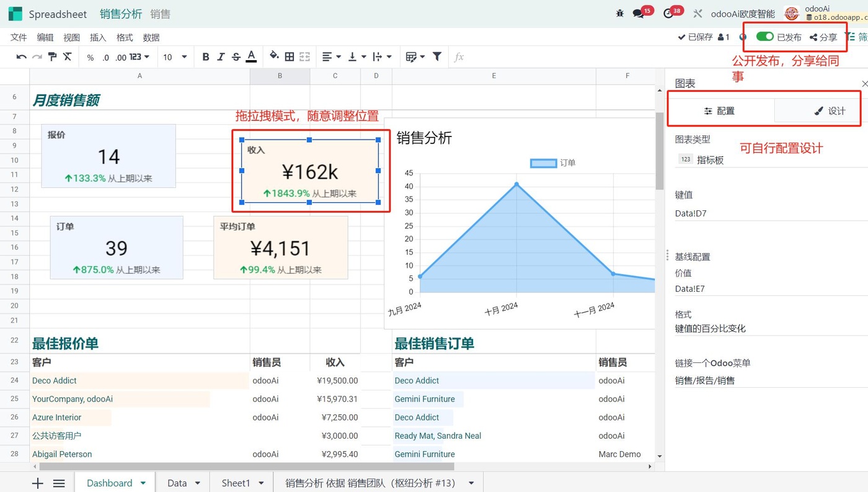Click the filter funnel icon
The height and width of the screenshot is (492, 868).
(x=437, y=57)
